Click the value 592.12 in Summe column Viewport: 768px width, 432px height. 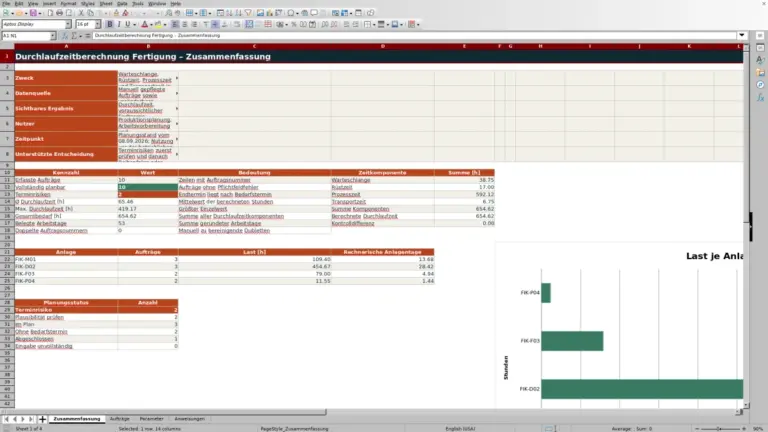coord(485,194)
